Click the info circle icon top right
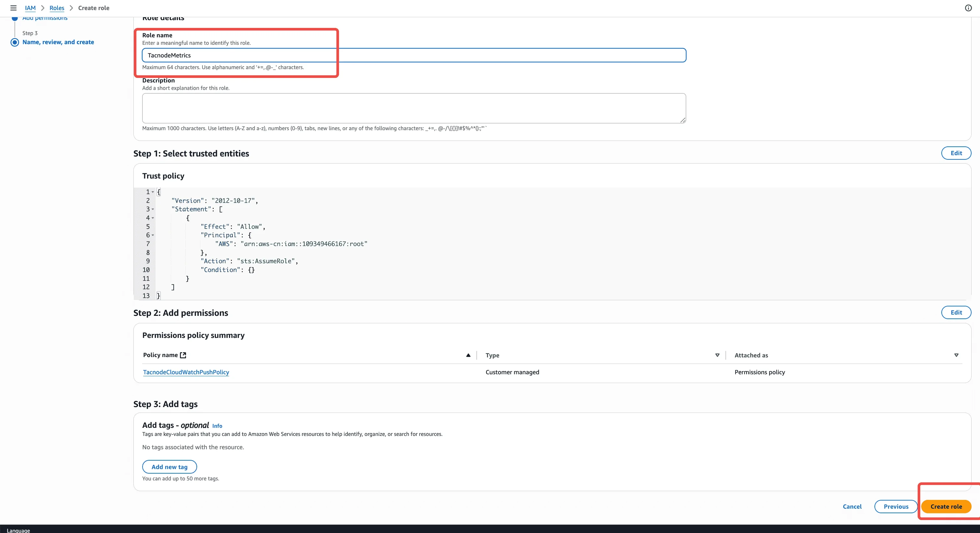This screenshot has width=980, height=533. point(968,8)
